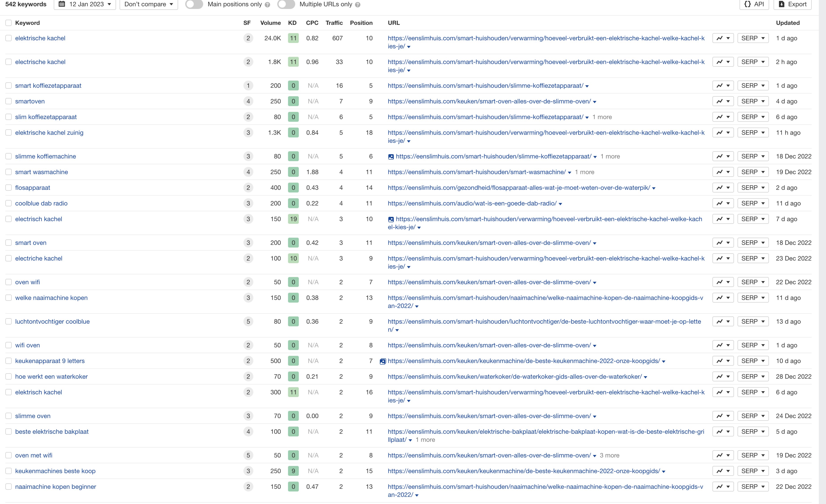
Task: Click KD badge 19 for electrisch kachel
Action: [x=293, y=219]
